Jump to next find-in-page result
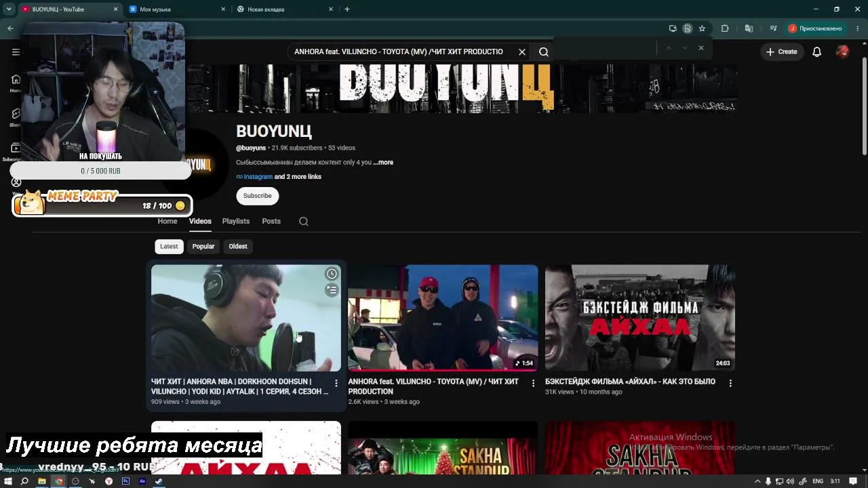 [x=685, y=48]
